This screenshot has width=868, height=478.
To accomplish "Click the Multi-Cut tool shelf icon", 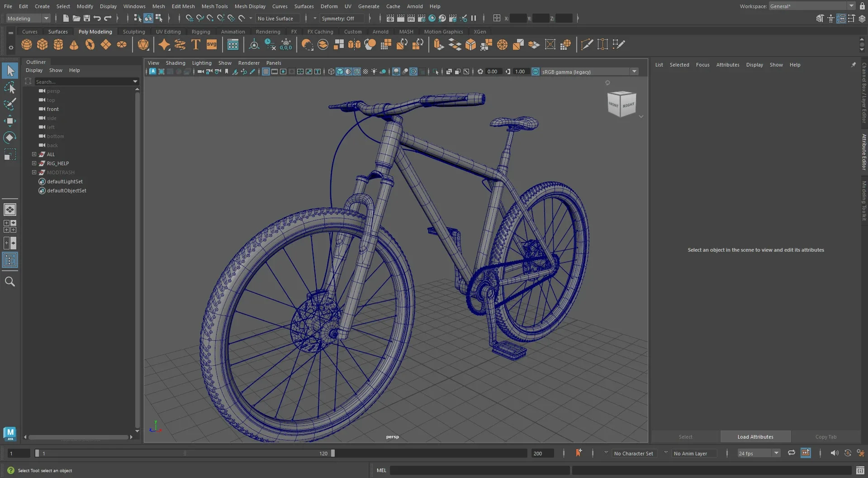I will click(587, 44).
